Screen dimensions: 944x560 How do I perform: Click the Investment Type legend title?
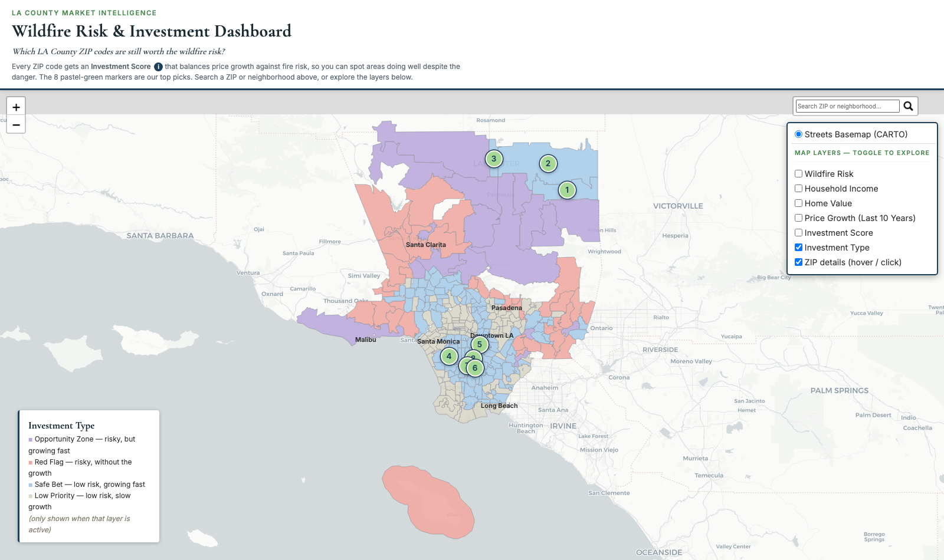[x=61, y=426]
